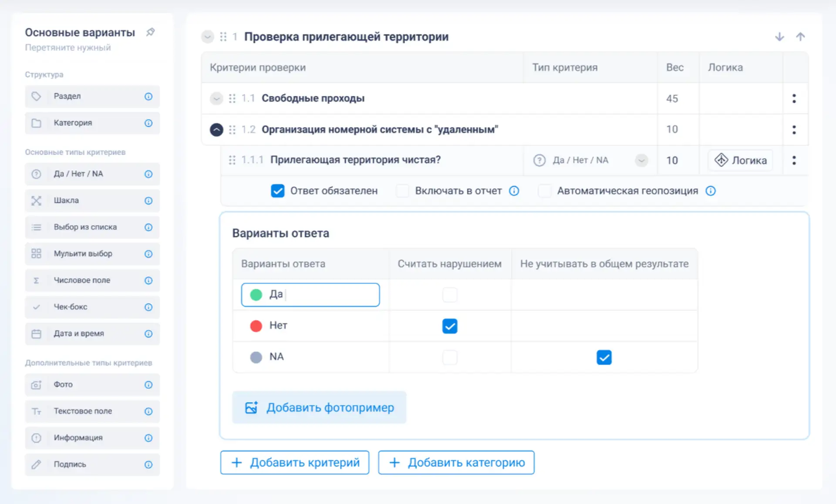Select Мульити выбор criterion type
The width and height of the screenshot is (836, 504).
[92, 254]
